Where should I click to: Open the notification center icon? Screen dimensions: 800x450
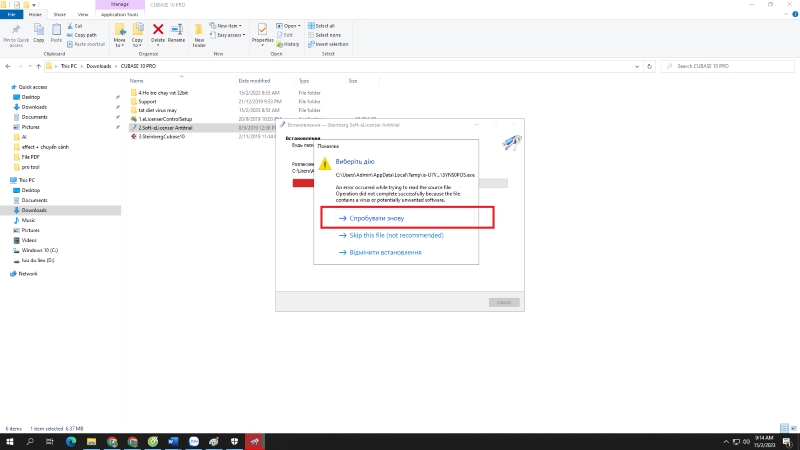pos(787,442)
